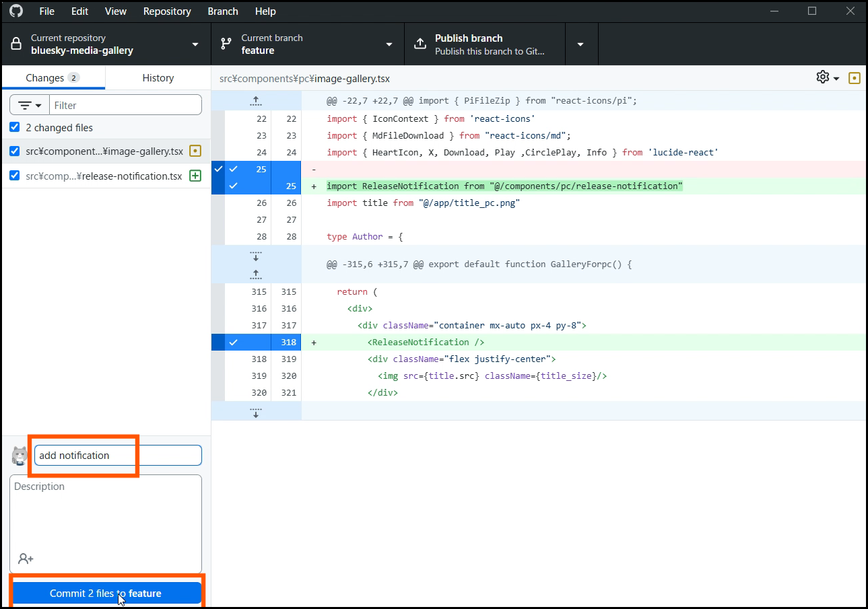868x609 pixels.
Task: Uncheck image-gallery.tsx file checkbox
Action: click(x=15, y=151)
